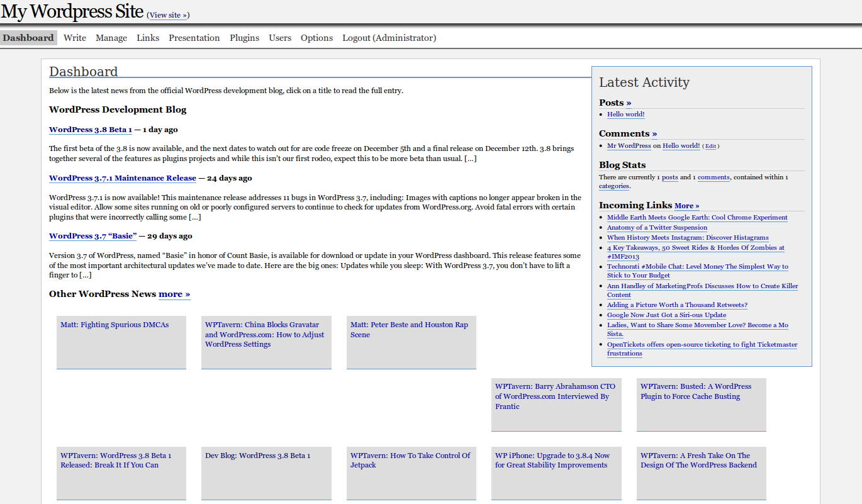This screenshot has width=862, height=504.
Task: Click More beside Incoming Links
Action: coord(686,206)
